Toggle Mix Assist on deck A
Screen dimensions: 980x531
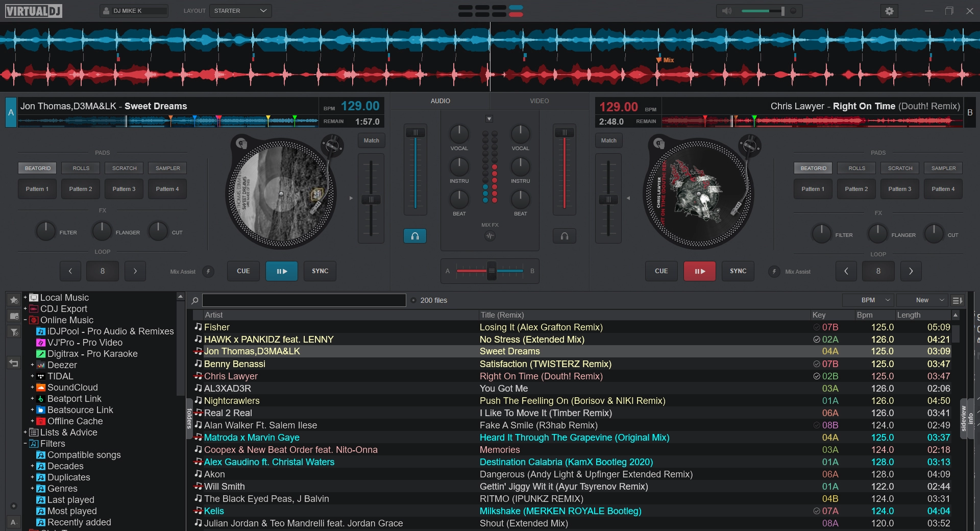pos(208,272)
